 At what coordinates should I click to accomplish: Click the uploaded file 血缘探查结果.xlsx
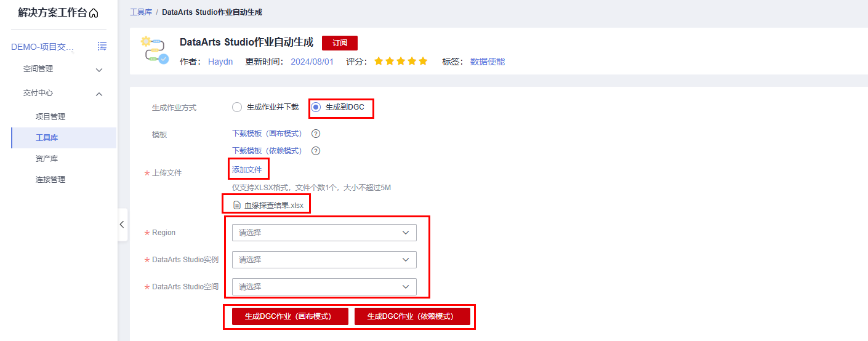click(274, 206)
